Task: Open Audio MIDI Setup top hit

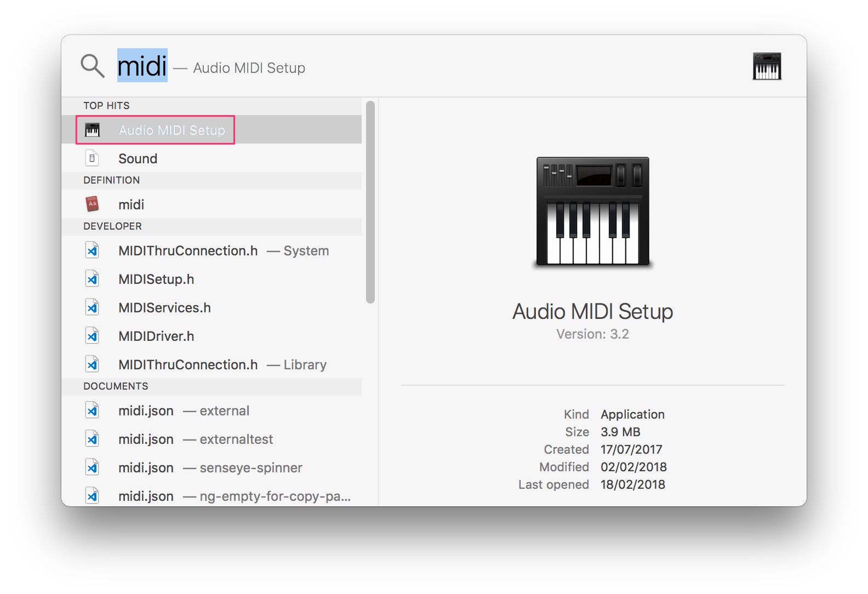Action: tap(212, 130)
